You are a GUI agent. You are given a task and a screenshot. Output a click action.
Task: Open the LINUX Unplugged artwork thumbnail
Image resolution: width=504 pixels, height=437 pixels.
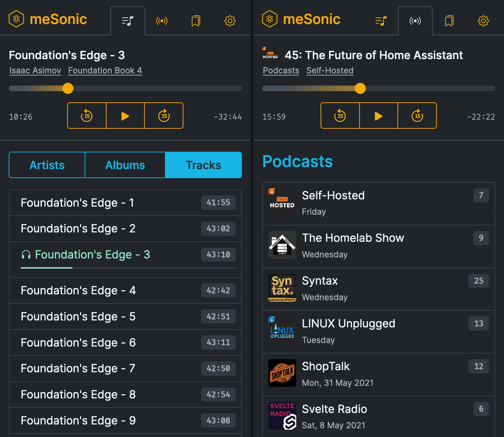pyautogui.click(x=282, y=331)
